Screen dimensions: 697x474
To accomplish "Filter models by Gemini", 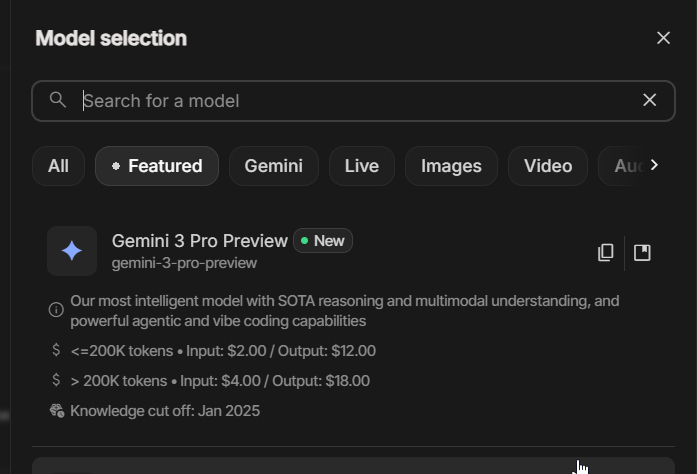I will click(273, 166).
